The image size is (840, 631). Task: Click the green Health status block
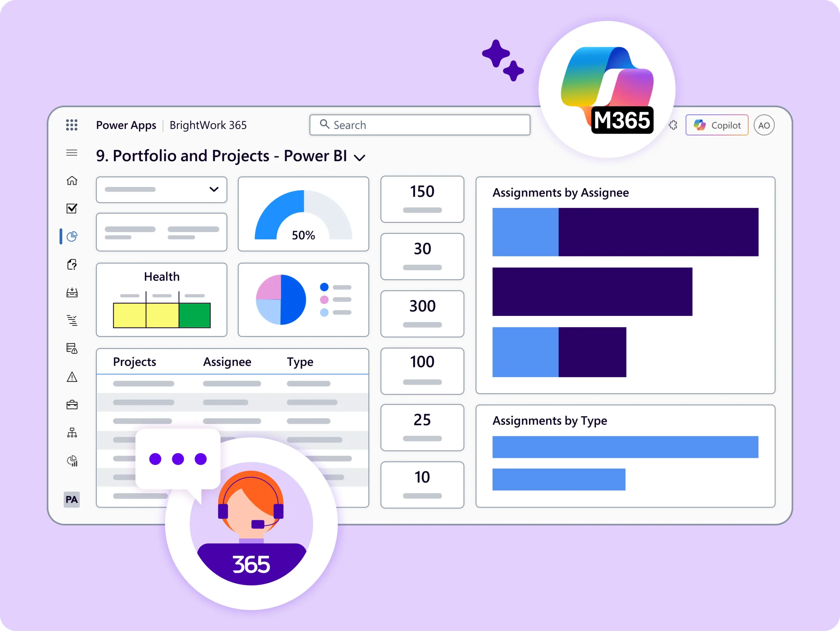coord(195,315)
